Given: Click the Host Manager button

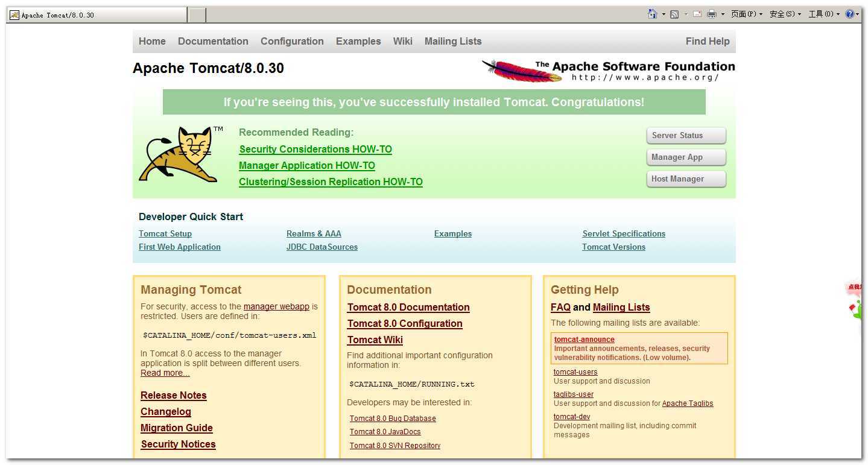Looking at the screenshot, I should pyautogui.click(x=686, y=179).
